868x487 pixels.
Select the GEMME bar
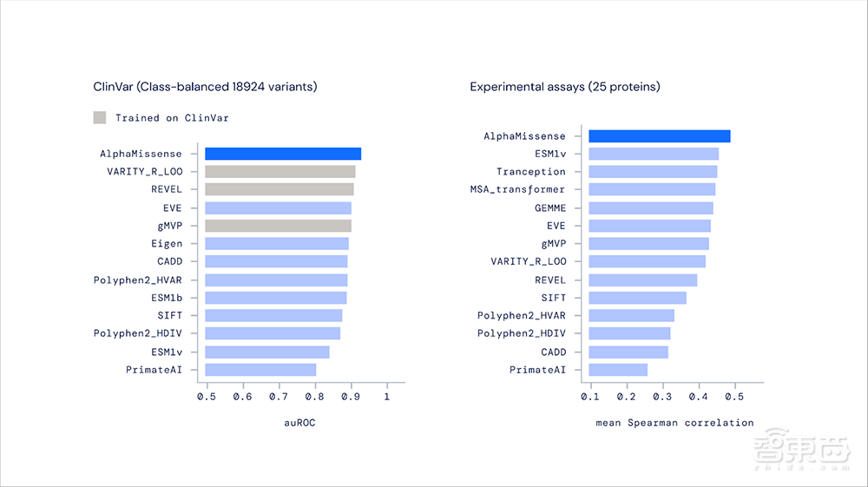pos(651,208)
